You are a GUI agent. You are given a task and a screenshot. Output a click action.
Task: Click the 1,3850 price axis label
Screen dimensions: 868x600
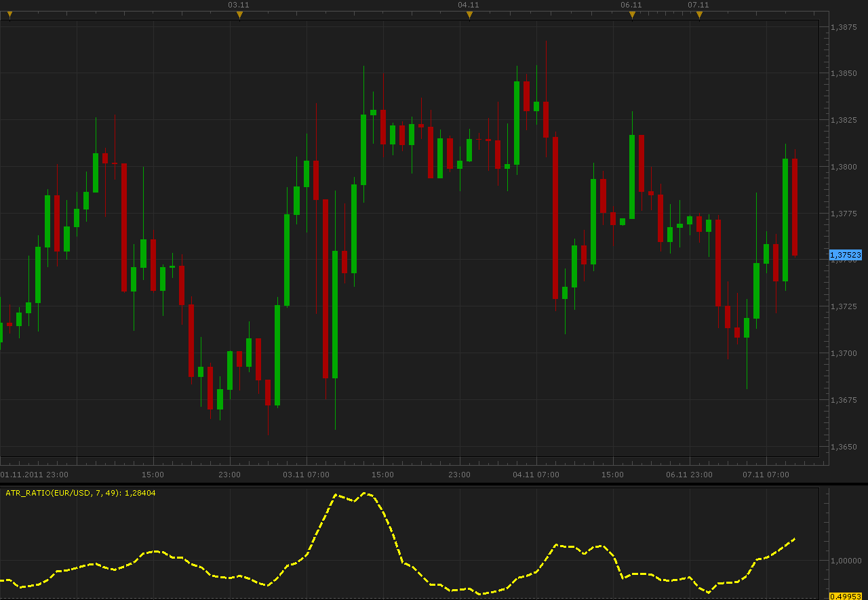(x=844, y=73)
